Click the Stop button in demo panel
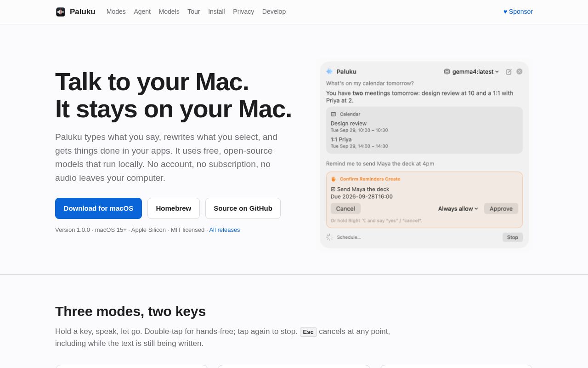 [513, 237]
